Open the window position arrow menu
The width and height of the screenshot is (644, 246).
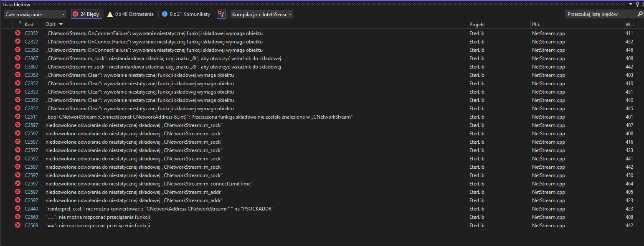click(x=631, y=4)
